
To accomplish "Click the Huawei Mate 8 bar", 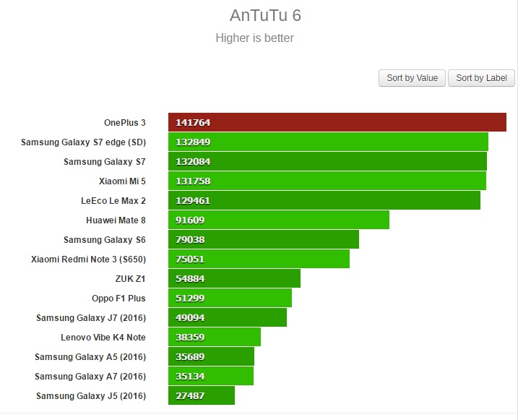I will pos(279,220).
